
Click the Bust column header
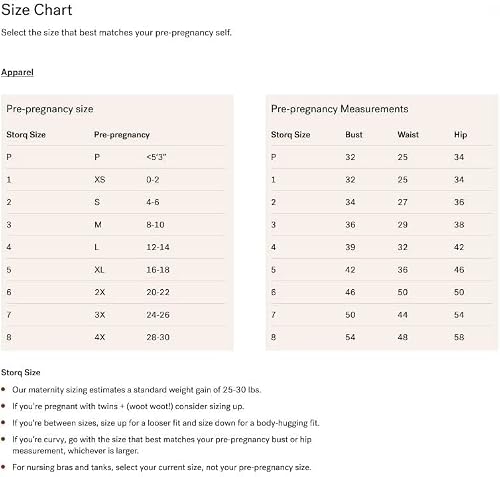pyautogui.click(x=354, y=135)
